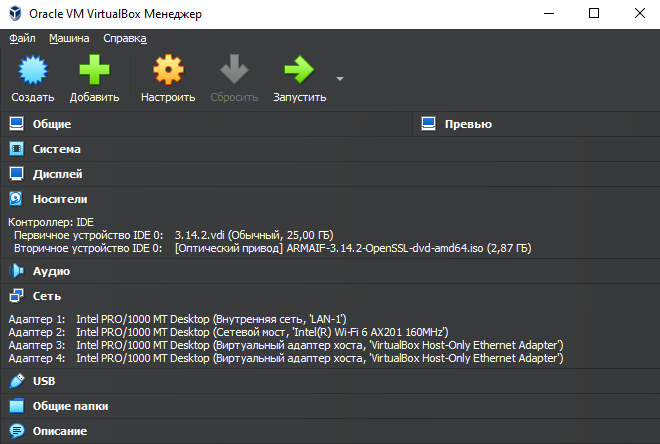
Task: Minimize the VirtualBox Manager window
Action: (549, 13)
